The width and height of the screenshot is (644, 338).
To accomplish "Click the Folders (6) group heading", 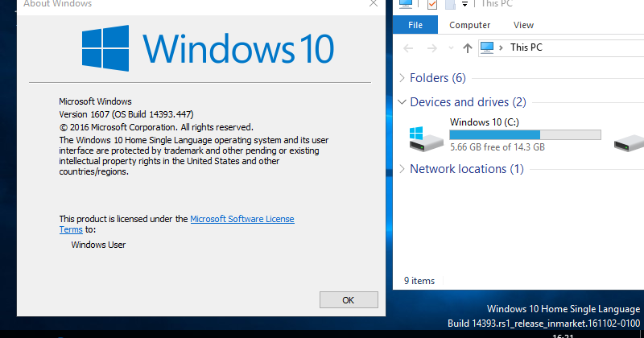I will point(437,78).
